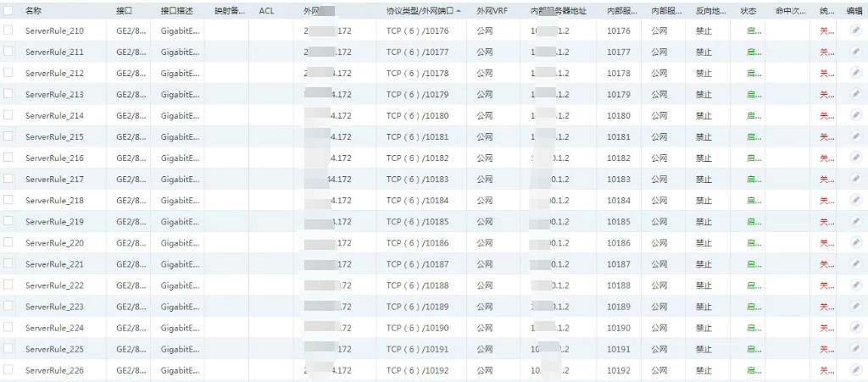Screen dimensions: 868x382
Task: Check the box for ServerRule_210
Action: point(8,30)
